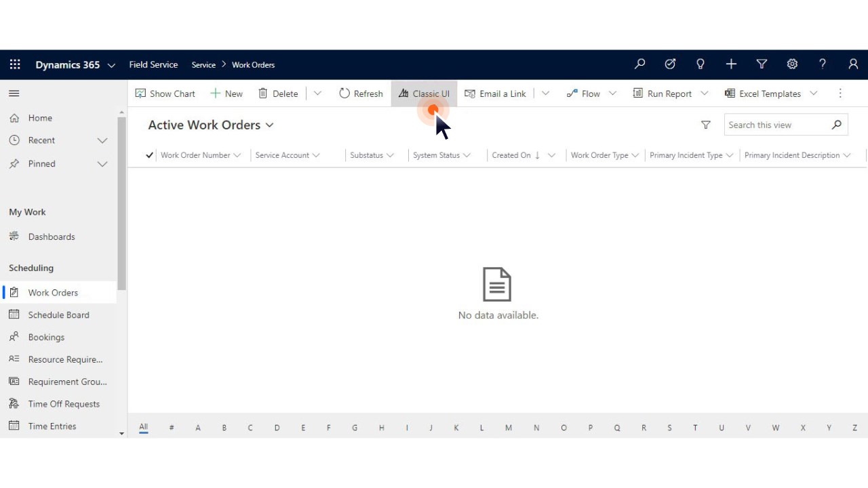This screenshot has height=488, width=868.
Task: Open the search magnifier in top bar
Action: tap(639, 64)
